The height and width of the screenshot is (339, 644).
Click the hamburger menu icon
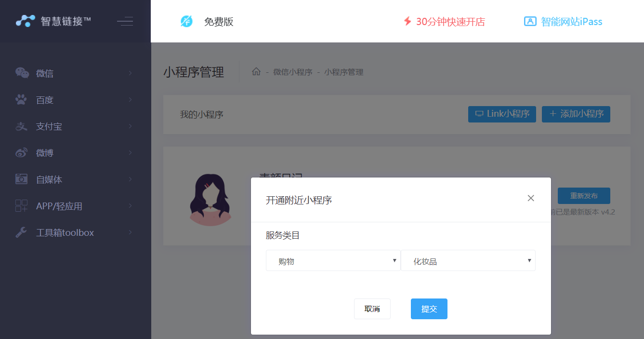[x=125, y=21]
